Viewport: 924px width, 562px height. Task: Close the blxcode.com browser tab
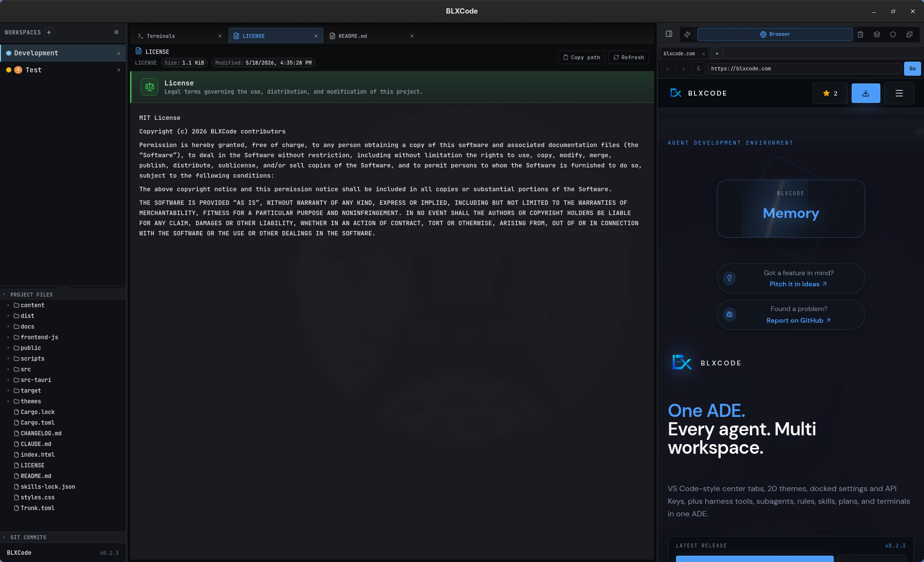(x=703, y=54)
